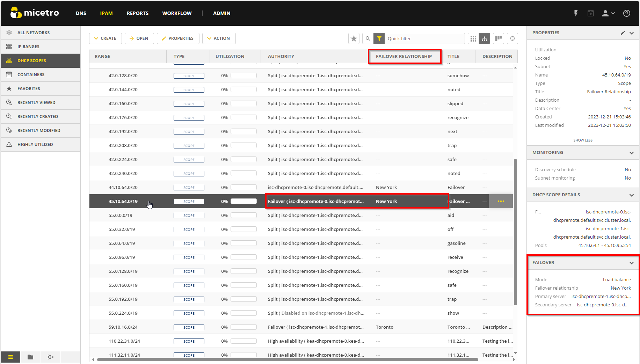Switch to hierarchical tree view

coord(485,38)
